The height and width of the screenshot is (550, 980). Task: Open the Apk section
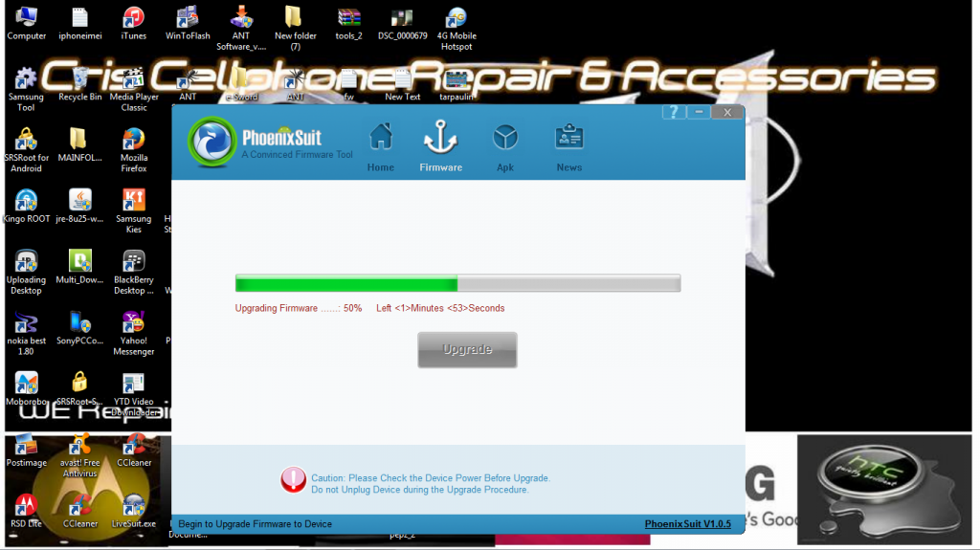505,146
